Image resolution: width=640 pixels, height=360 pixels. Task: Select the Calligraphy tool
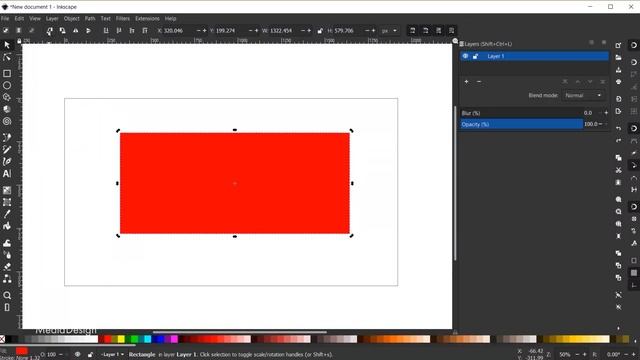(7, 162)
